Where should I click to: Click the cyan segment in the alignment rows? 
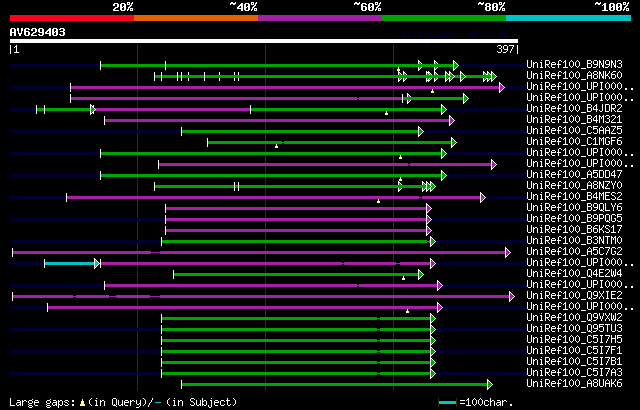[70, 264]
